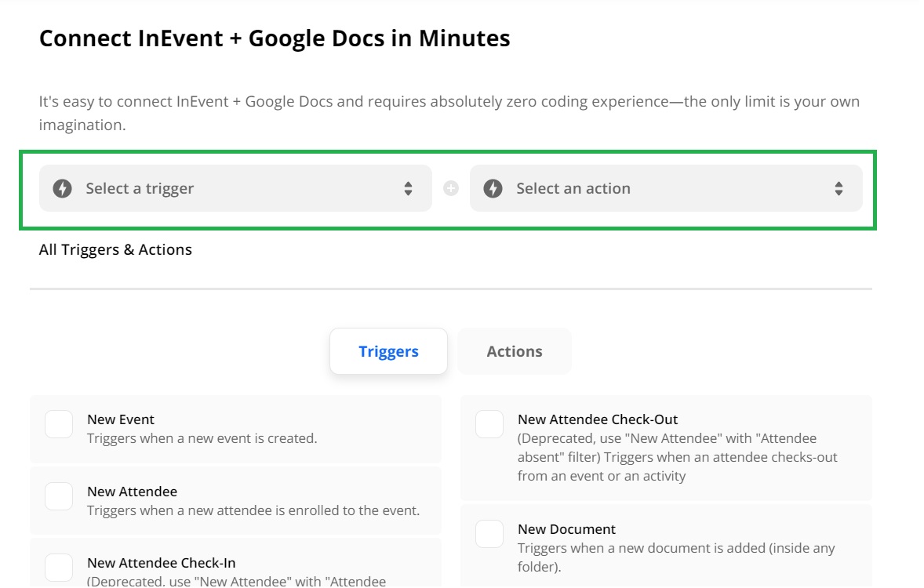Click the Connect InEvent + Google Docs heading

tap(275, 38)
